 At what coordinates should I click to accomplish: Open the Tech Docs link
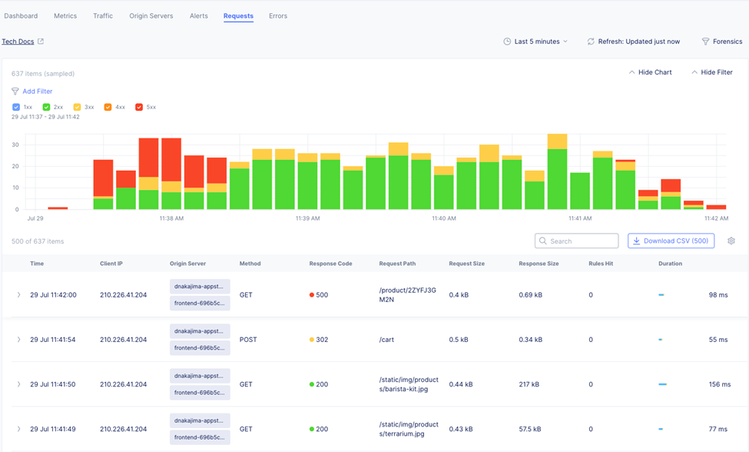[17, 42]
